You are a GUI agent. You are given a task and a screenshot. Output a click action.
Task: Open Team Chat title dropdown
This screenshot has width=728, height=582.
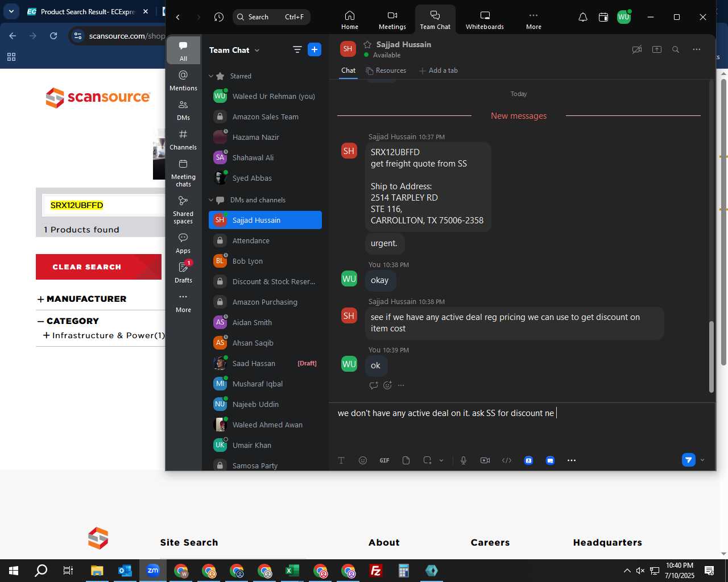coord(234,50)
